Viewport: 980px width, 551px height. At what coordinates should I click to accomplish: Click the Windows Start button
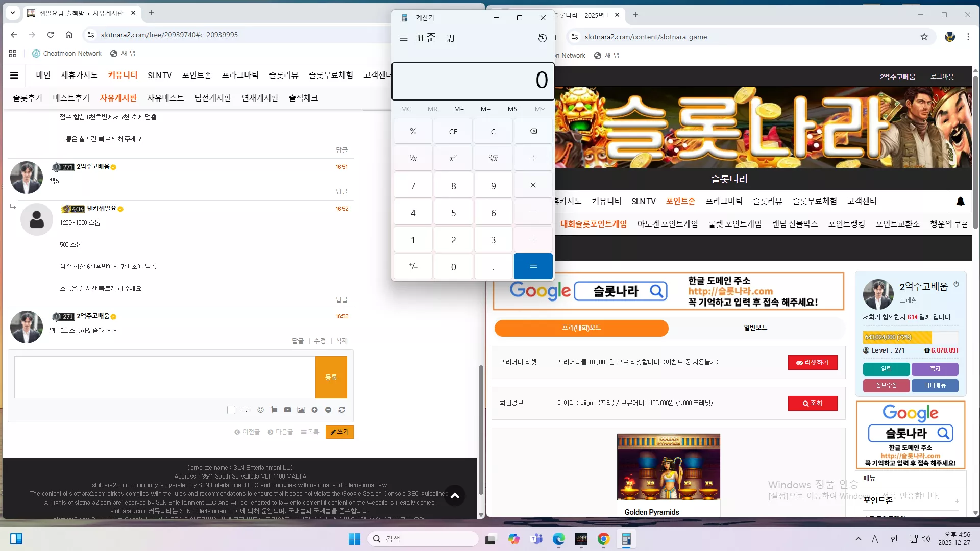coord(354,539)
